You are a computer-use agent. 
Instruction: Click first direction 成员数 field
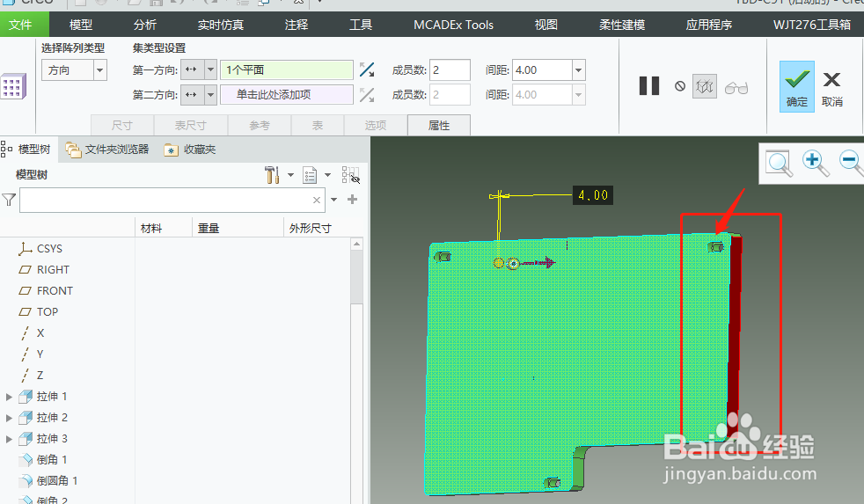point(450,70)
